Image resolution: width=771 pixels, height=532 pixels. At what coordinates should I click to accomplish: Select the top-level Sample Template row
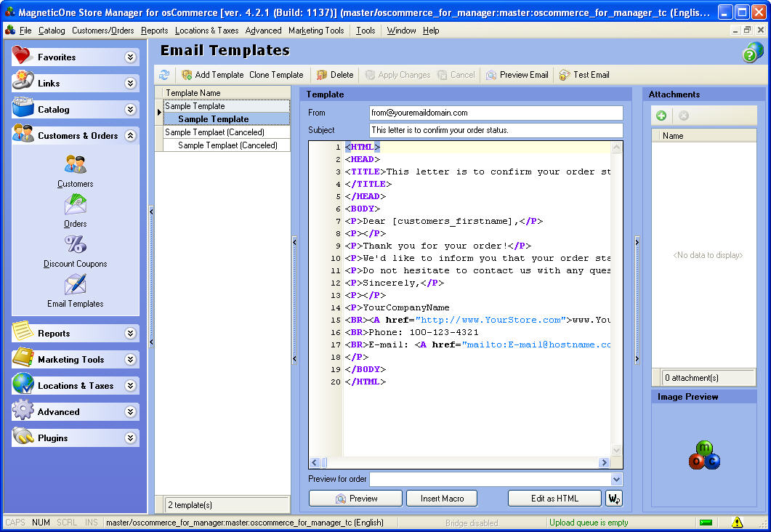tap(227, 105)
